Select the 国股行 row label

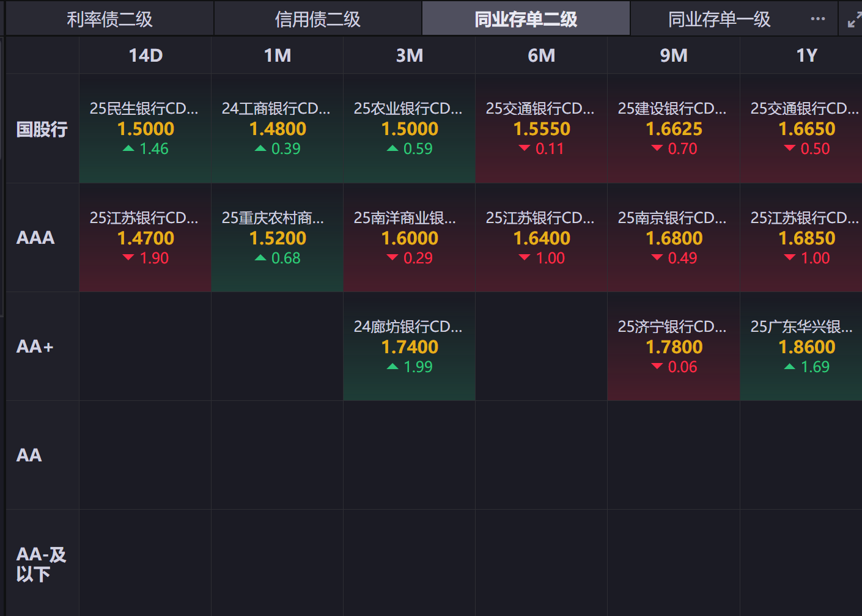click(42, 129)
